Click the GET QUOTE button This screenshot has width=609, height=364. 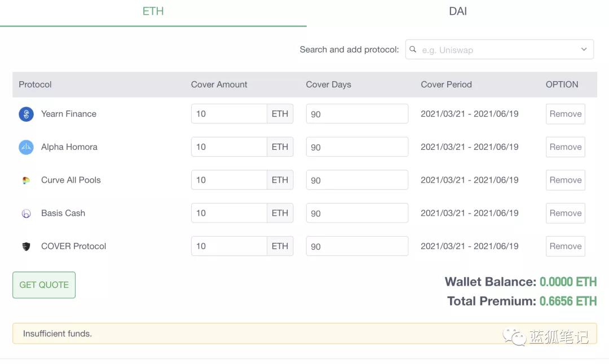(x=43, y=285)
